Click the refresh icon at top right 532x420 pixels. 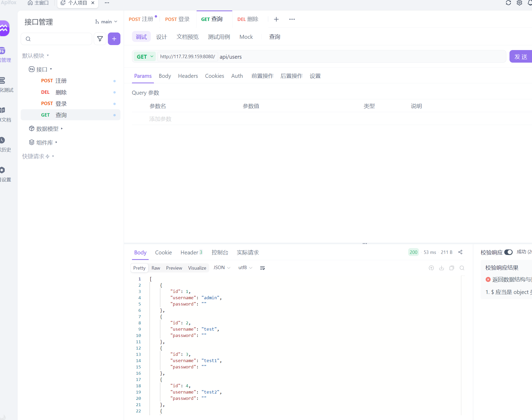[x=508, y=3]
